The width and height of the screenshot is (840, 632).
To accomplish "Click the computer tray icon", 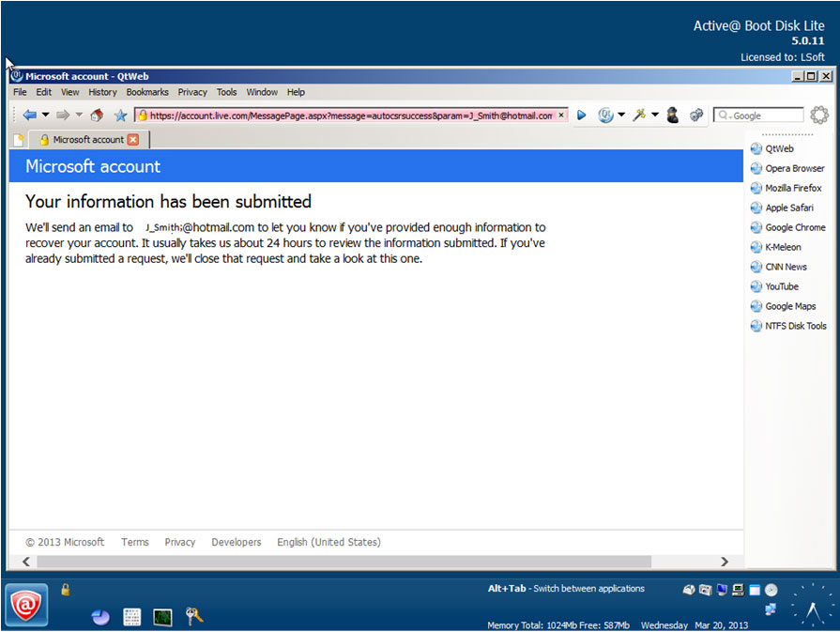I will 739,590.
